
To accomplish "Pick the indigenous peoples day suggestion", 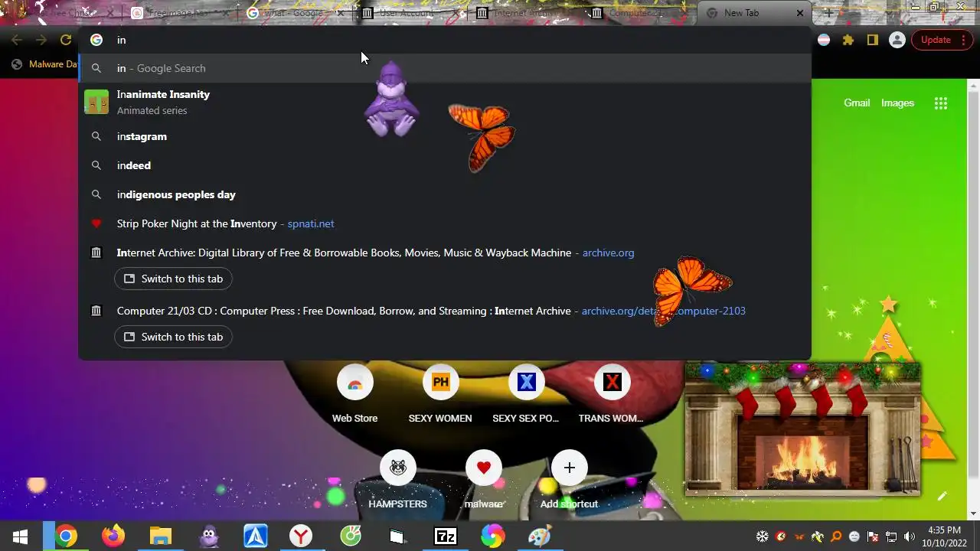I will tap(445, 194).
